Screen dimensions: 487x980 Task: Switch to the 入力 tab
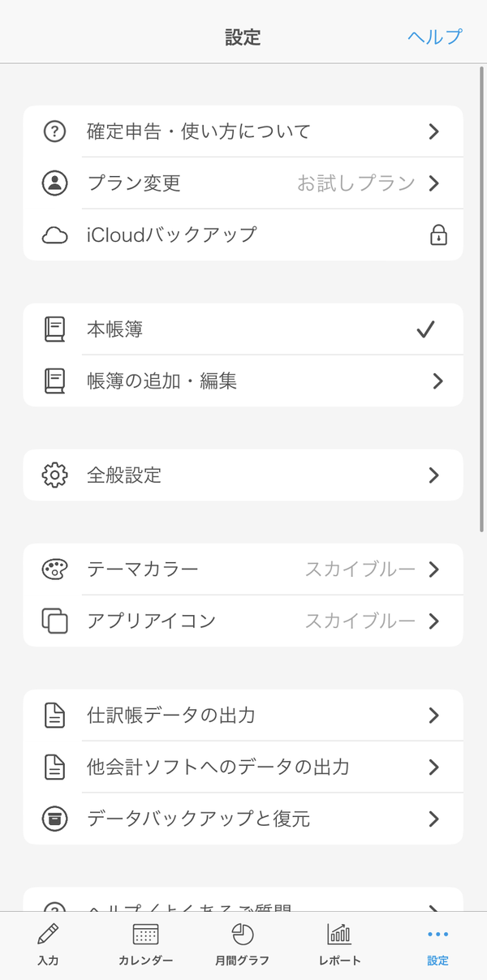coord(48,945)
